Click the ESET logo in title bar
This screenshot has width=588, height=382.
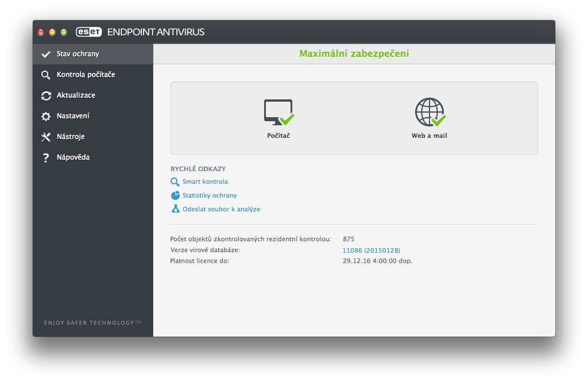89,32
